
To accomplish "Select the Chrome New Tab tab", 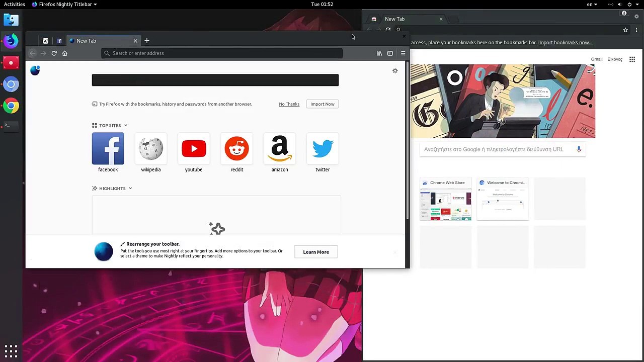I will (408, 19).
